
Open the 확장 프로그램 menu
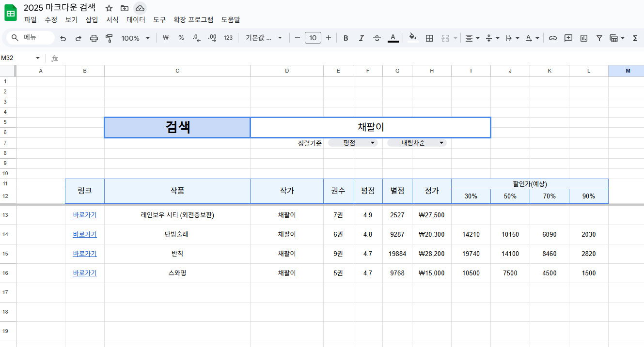193,20
